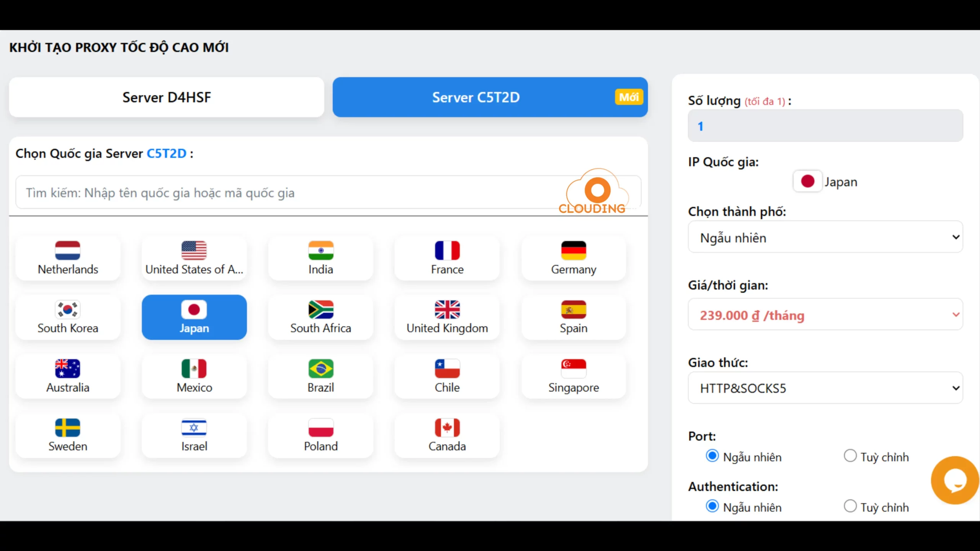Click the Singapore flag icon

(x=573, y=368)
